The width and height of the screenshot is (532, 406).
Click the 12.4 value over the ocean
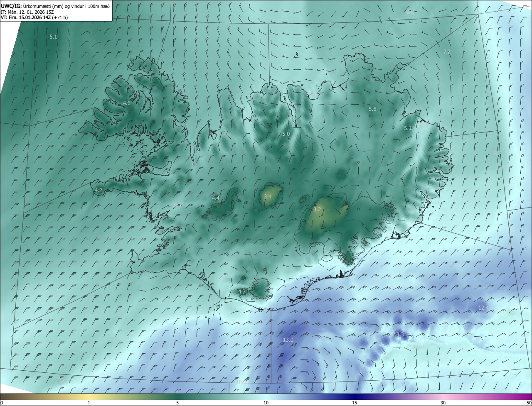tap(483, 308)
